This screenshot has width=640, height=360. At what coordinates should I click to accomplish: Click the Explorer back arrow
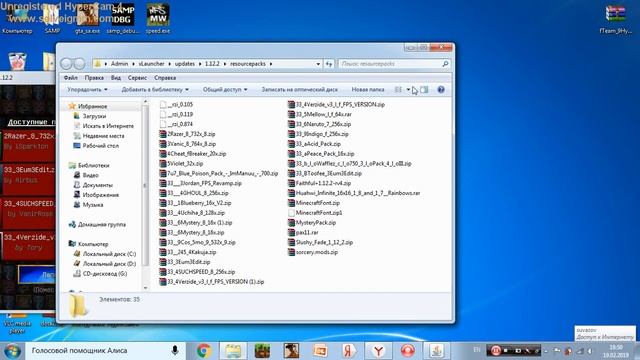[66, 64]
